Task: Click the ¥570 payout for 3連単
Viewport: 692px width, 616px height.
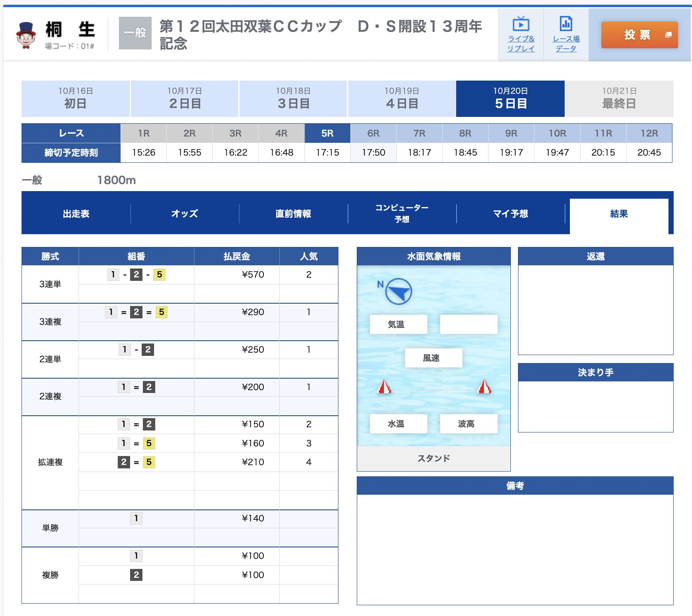Action: (x=253, y=274)
